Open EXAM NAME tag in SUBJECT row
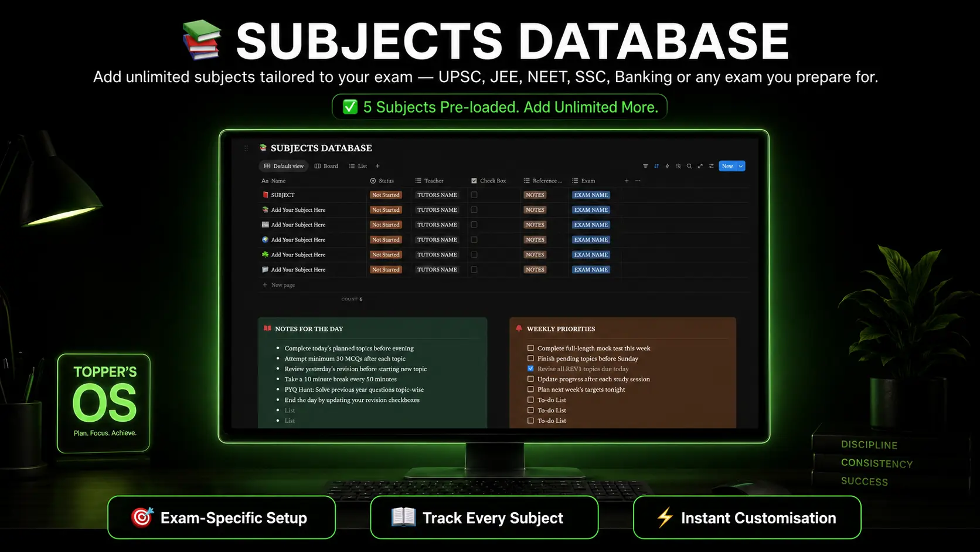Viewport: 980px width, 552px height. 591,195
